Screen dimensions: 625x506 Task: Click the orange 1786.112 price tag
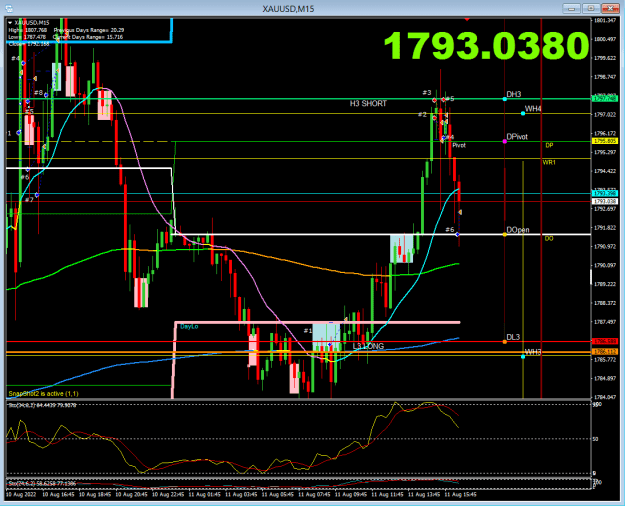[605, 352]
